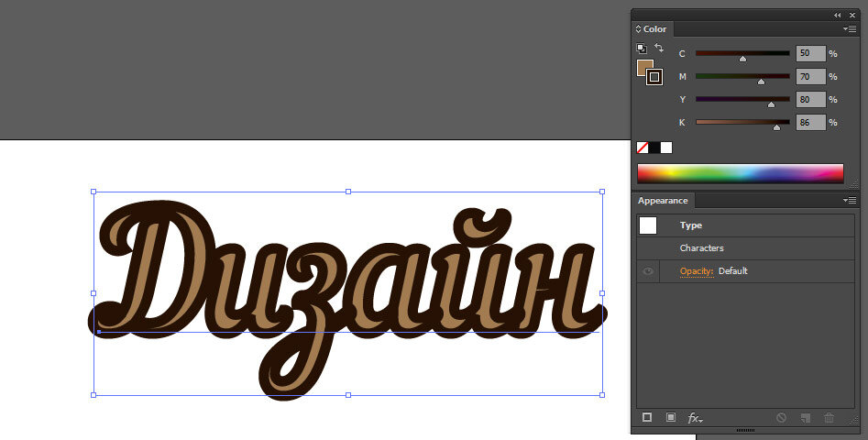Click the C value field showing 50

click(x=811, y=54)
